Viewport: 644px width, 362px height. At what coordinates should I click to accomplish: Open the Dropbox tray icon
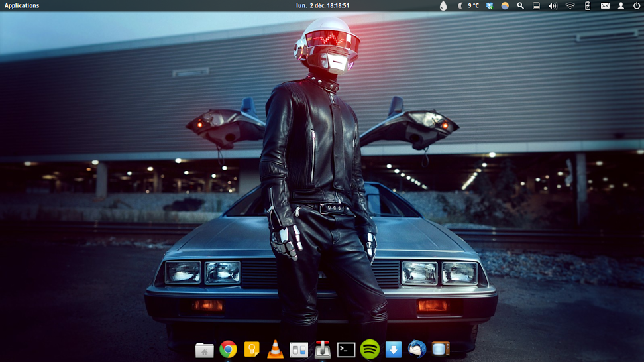pos(490,5)
